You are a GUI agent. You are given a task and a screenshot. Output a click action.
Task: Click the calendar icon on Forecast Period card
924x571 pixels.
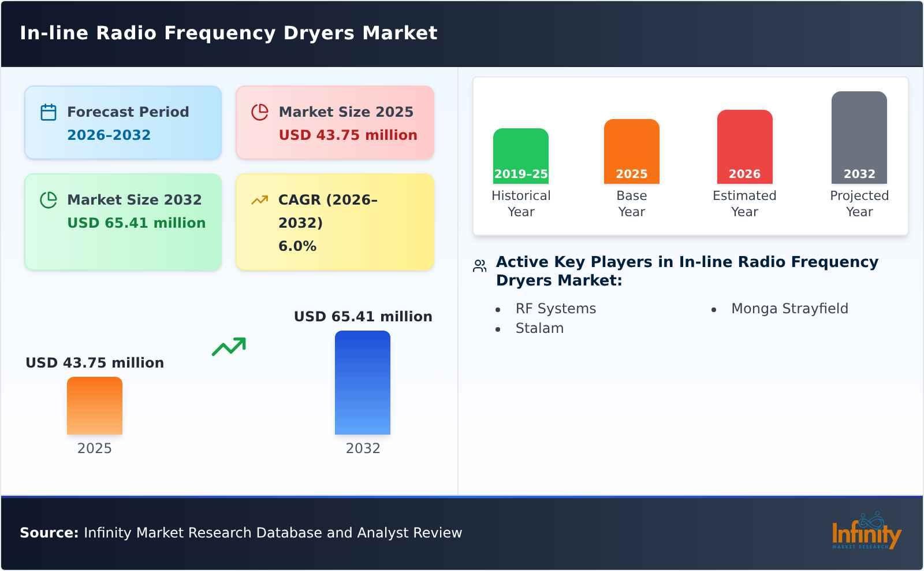(x=49, y=112)
